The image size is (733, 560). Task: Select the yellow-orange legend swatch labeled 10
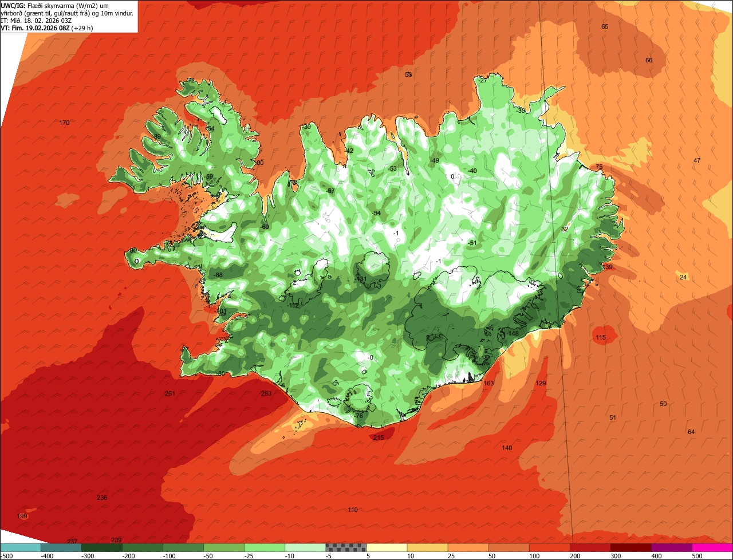pyautogui.click(x=427, y=547)
